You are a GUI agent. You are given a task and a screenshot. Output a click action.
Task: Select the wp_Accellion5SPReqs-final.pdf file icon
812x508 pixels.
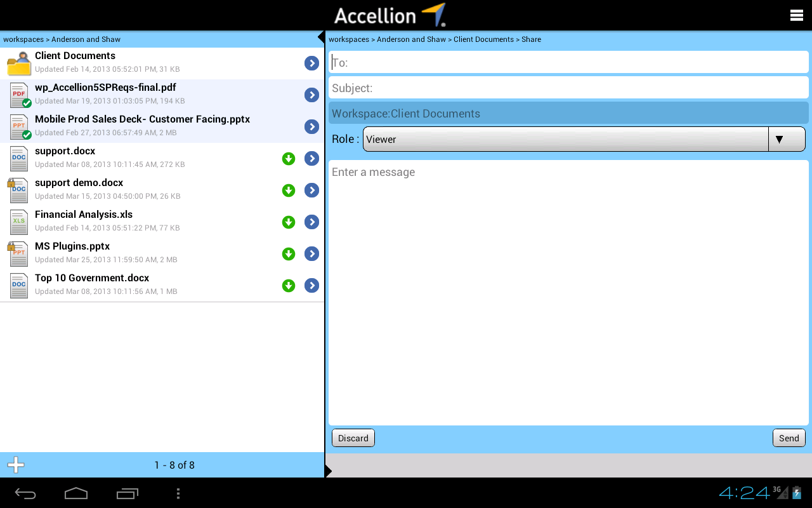(20, 95)
